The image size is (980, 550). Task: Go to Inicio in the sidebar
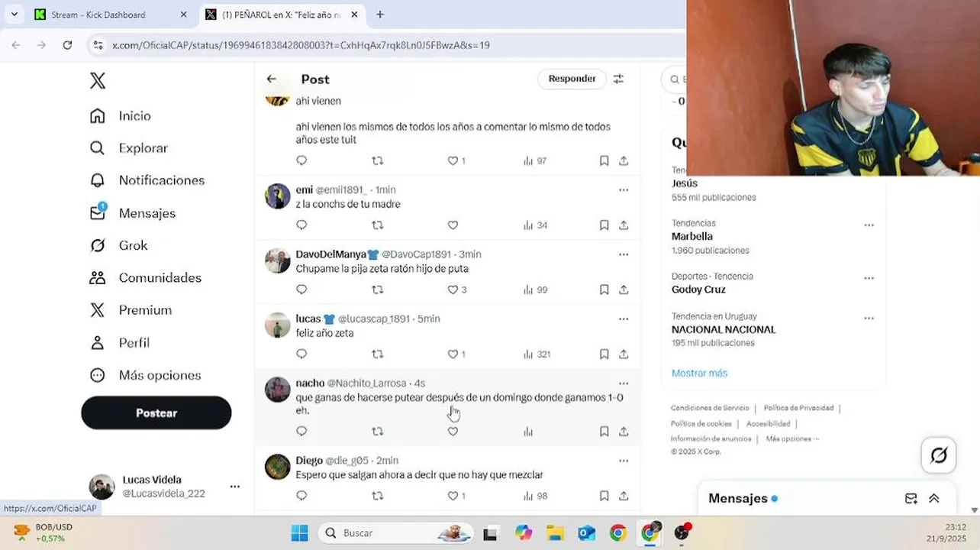(121, 116)
